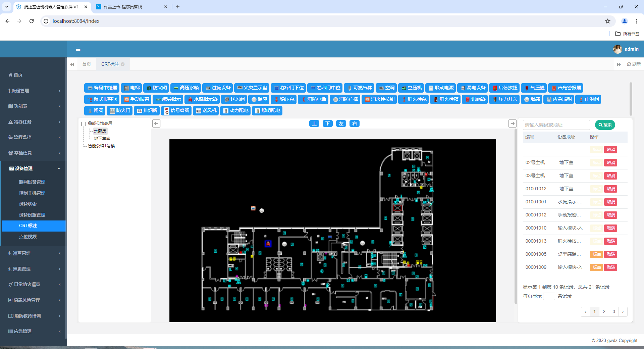Select the 电梯 device tool

pos(131,88)
